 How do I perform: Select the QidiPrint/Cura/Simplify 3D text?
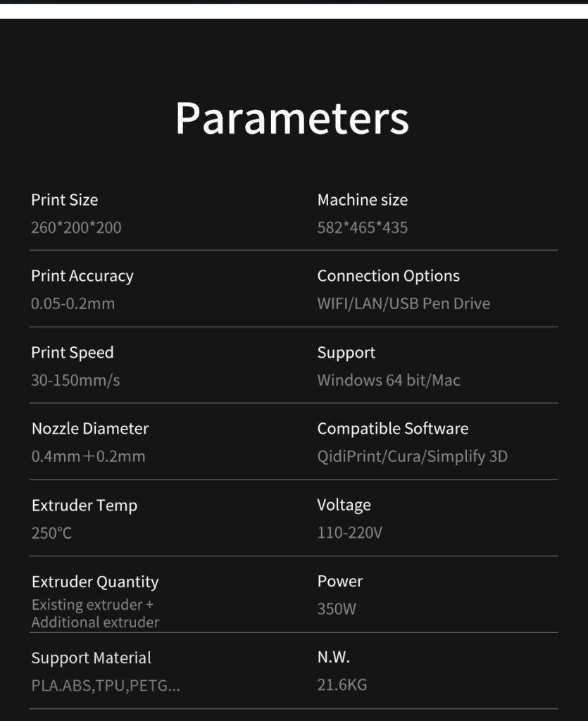tap(412, 456)
